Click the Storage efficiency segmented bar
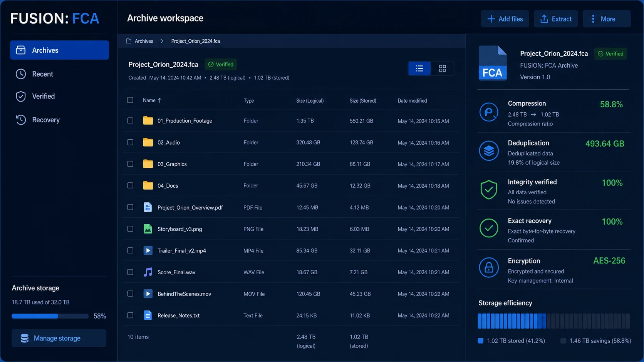Image resolution: width=644 pixels, height=362 pixels. click(554, 321)
